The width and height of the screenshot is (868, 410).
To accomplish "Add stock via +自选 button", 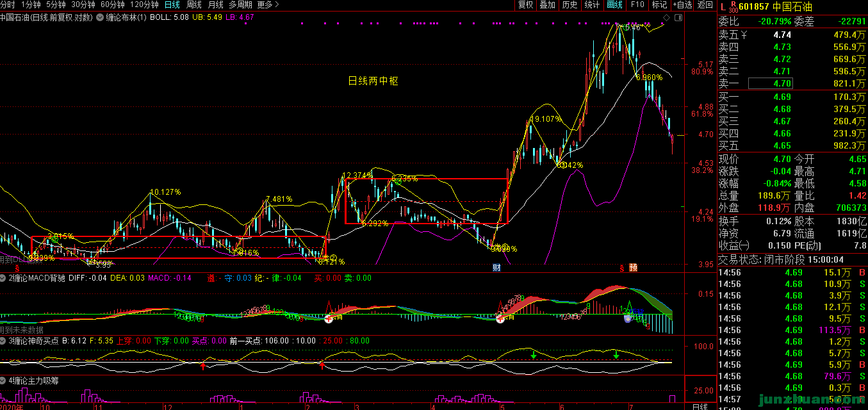I will pyautogui.click(x=682, y=5).
